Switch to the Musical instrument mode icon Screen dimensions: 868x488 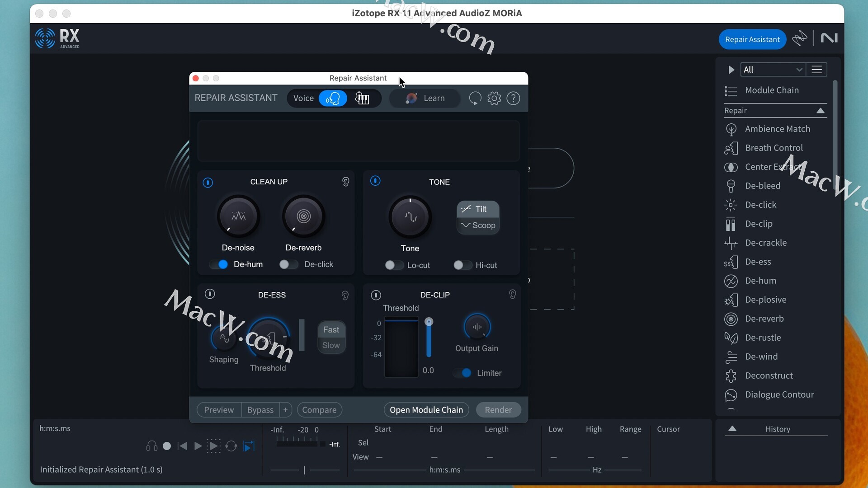[x=362, y=98]
